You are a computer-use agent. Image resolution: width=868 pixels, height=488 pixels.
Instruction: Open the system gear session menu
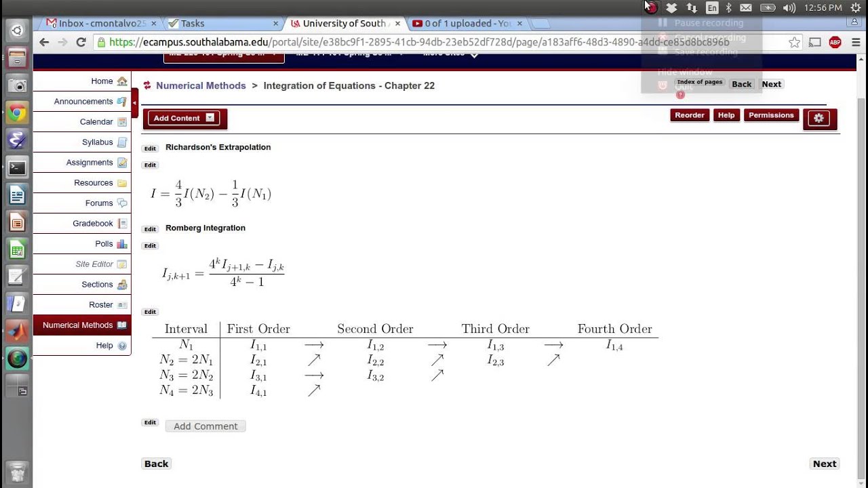[x=856, y=7]
